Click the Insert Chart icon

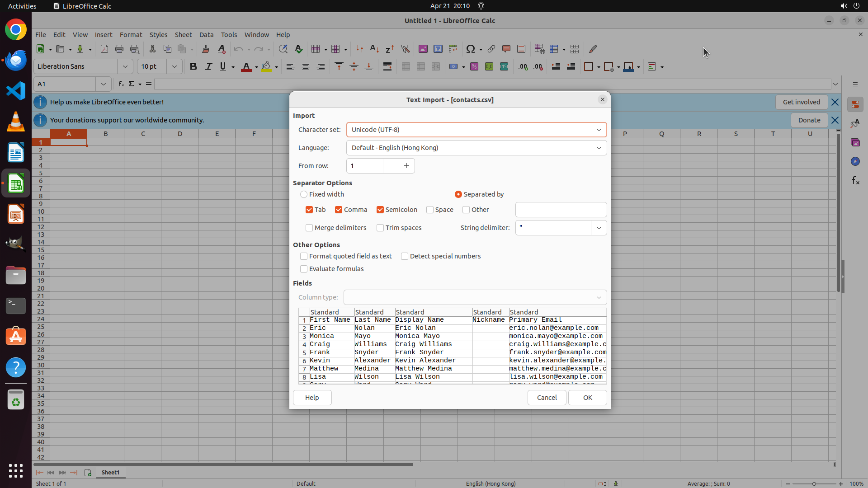[438, 49]
